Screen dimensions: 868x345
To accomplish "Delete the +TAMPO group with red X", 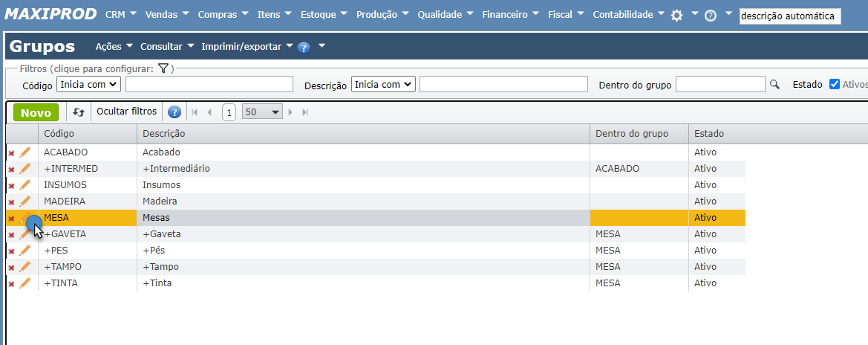I will click(11, 267).
